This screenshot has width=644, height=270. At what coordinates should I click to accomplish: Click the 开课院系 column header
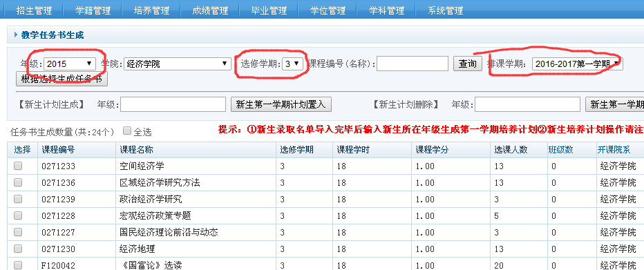pyautogui.click(x=614, y=150)
